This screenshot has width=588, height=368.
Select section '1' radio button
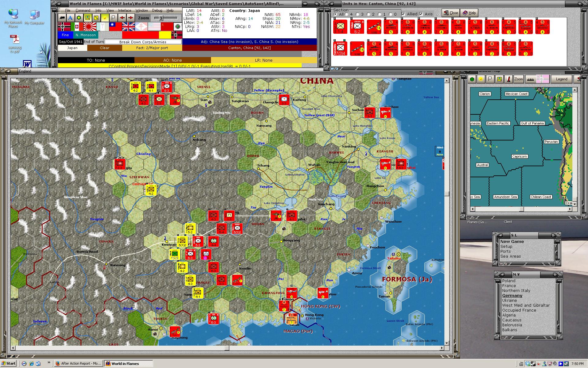tap(380, 14)
